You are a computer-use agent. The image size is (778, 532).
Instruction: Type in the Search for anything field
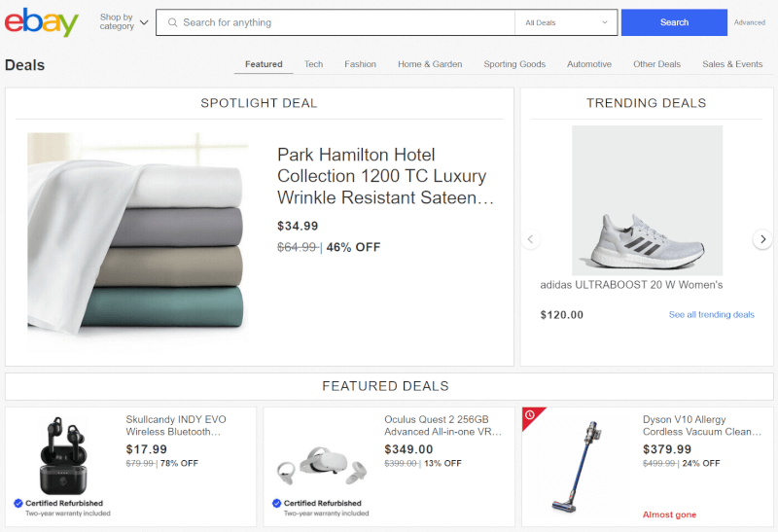340,22
